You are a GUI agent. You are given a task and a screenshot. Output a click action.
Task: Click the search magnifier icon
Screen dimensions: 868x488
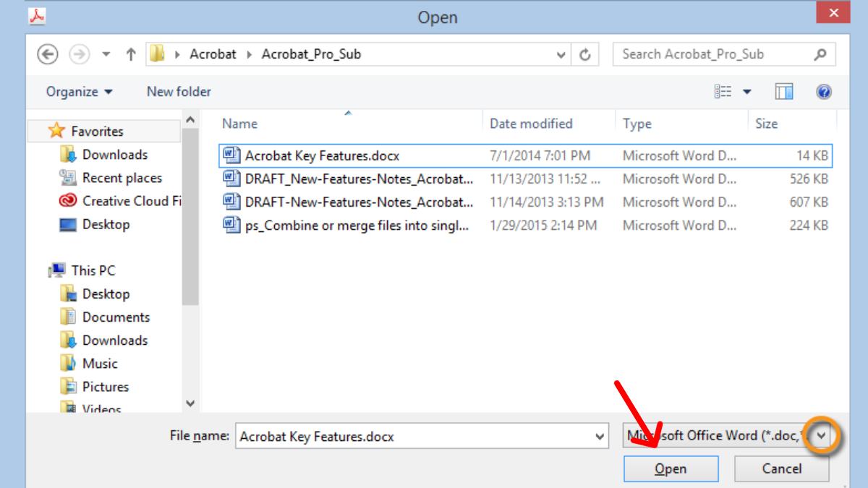pos(820,54)
